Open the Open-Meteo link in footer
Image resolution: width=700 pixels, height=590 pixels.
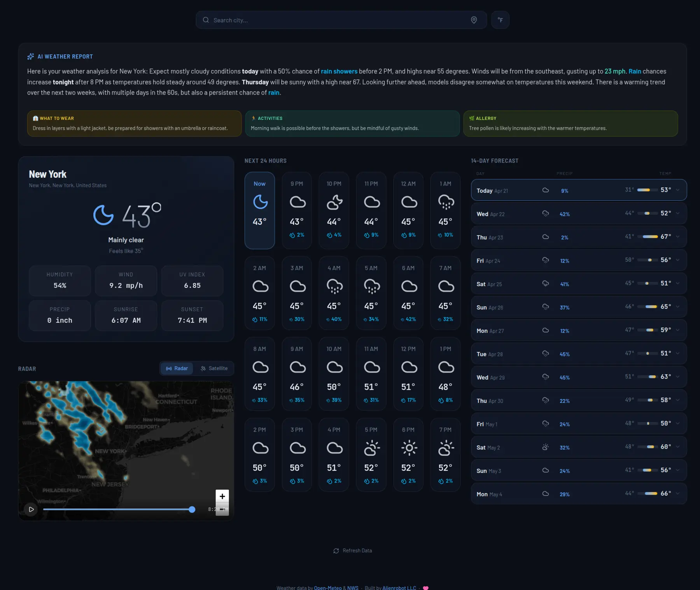click(x=328, y=587)
